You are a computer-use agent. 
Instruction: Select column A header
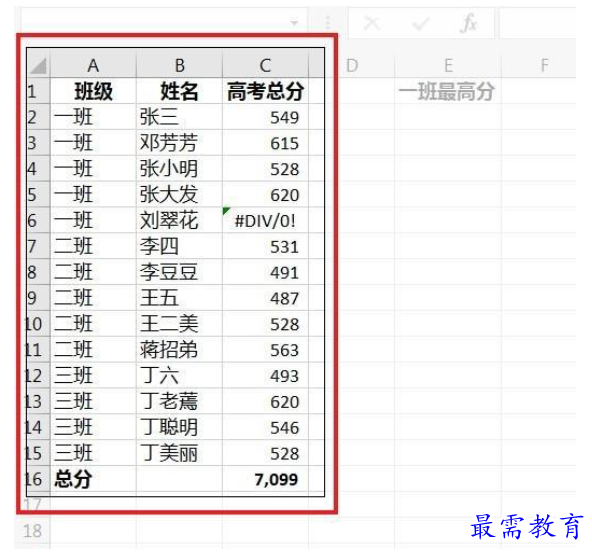93,66
